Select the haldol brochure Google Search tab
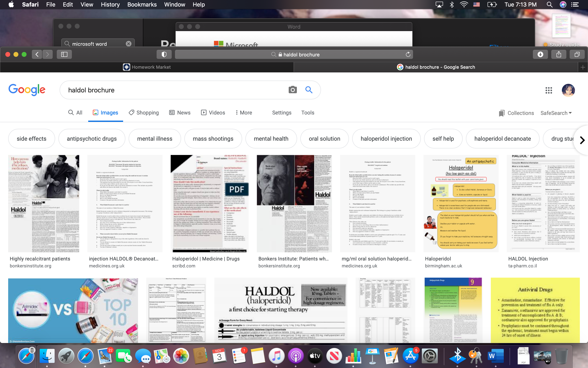Viewport: 588px width, 368px height. [436, 67]
